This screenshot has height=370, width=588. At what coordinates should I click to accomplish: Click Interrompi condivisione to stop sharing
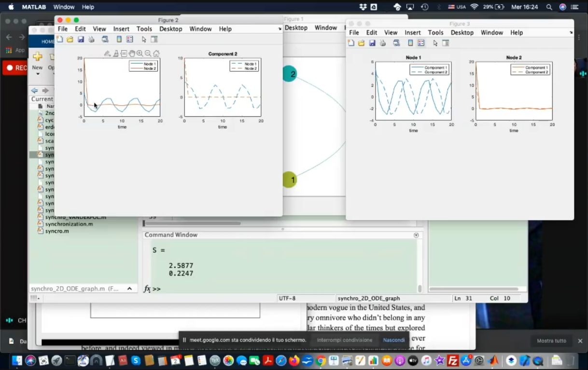pos(344,340)
